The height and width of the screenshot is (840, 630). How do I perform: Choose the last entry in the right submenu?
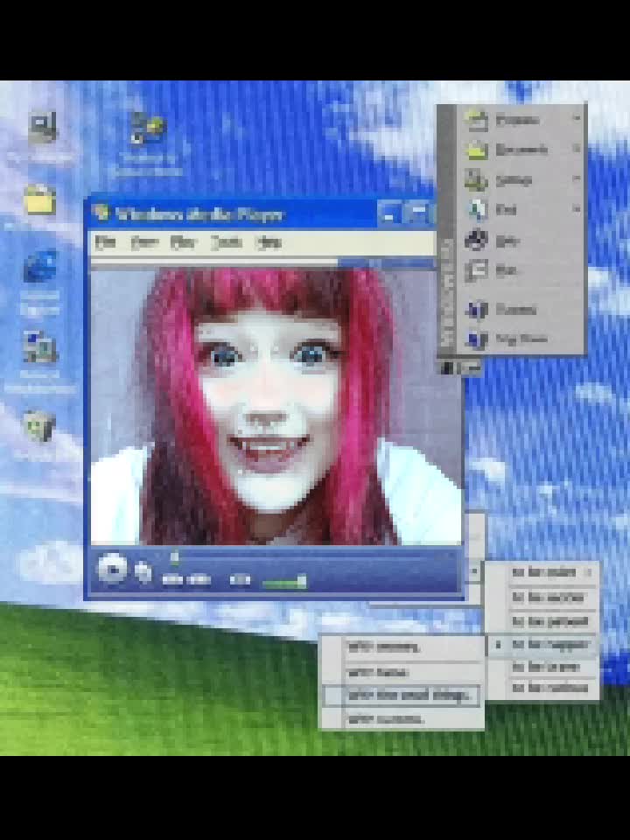[x=542, y=688]
